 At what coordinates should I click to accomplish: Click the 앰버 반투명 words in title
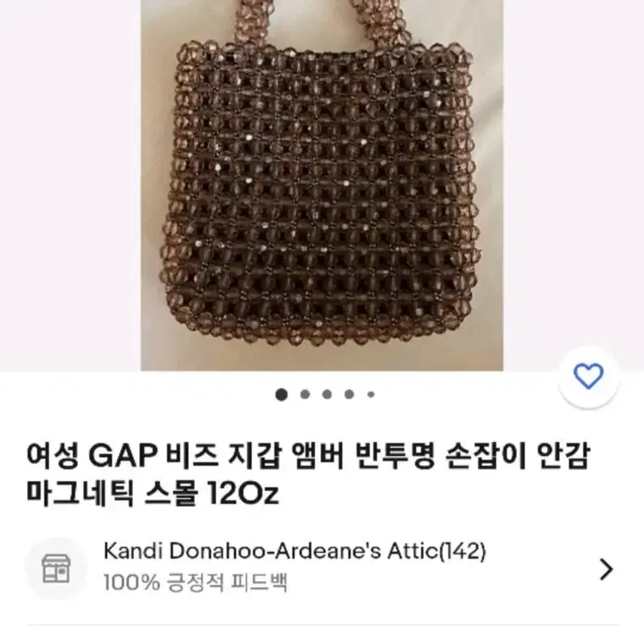363,456
